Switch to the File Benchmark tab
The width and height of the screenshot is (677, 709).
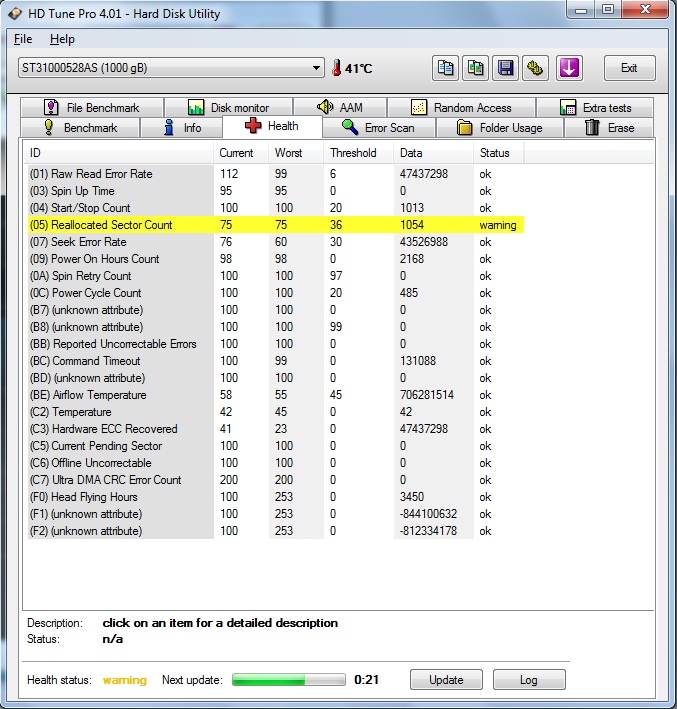(92, 108)
